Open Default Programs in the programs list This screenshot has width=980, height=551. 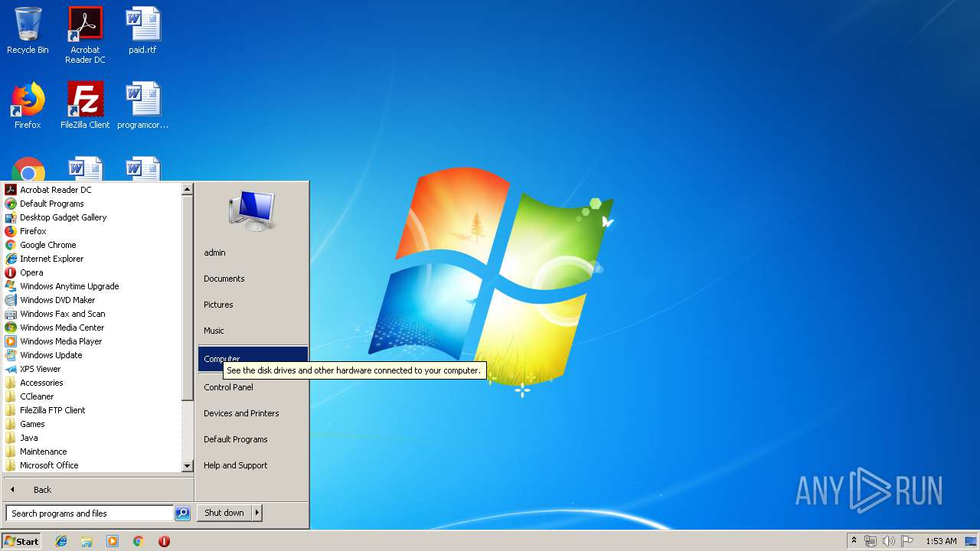pyautogui.click(x=51, y=204)
